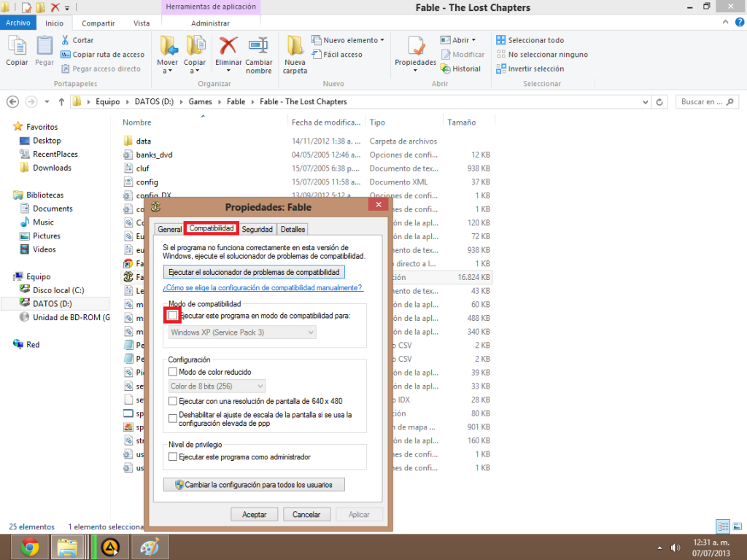This screenshot has height=560, width=747.
Task: Click Seleccionar todo
Action: coord(530,41)
